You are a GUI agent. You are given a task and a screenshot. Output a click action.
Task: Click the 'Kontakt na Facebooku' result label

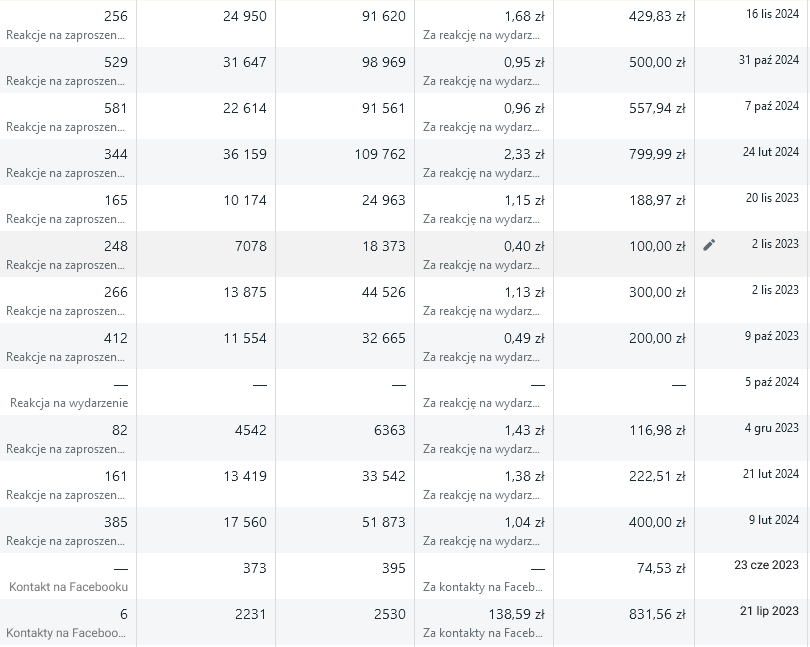coord(68,587)
